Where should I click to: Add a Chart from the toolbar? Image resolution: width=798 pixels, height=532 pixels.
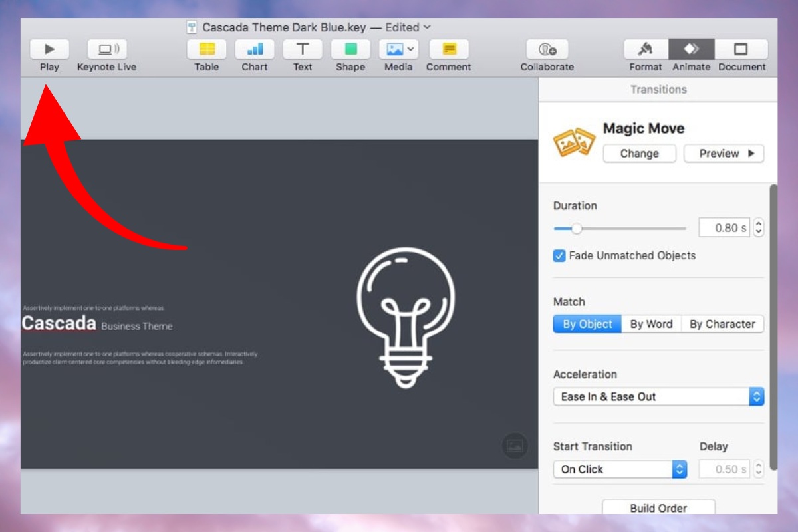pos(255,49)
